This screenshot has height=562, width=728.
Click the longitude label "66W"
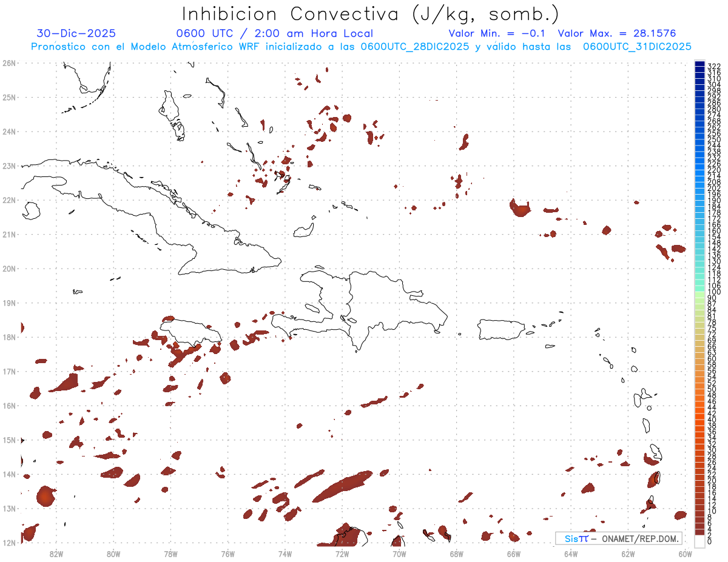click(514, 554)
